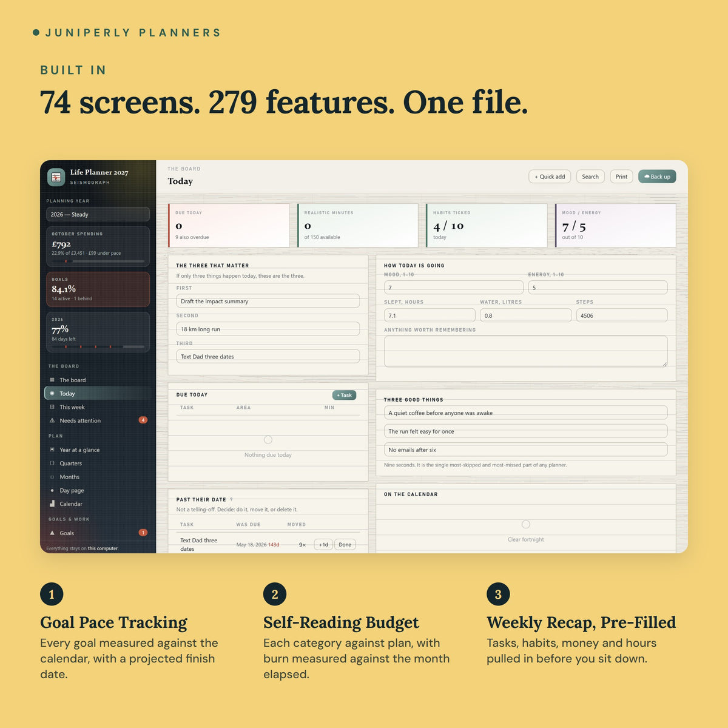The image size is (728, 728).
Task: Open the planning year dropdown 2026 — Steady
Action: click(x=98, y=214)
